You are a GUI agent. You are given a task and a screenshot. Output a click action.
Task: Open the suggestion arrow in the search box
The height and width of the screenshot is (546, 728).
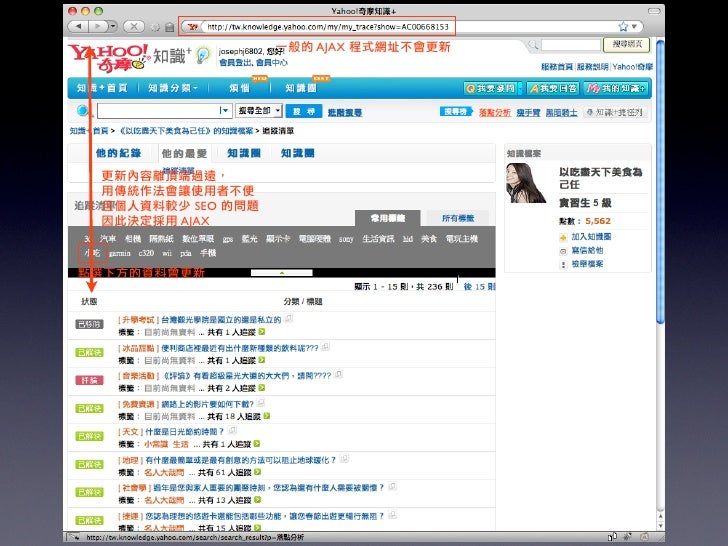[225, 111]
